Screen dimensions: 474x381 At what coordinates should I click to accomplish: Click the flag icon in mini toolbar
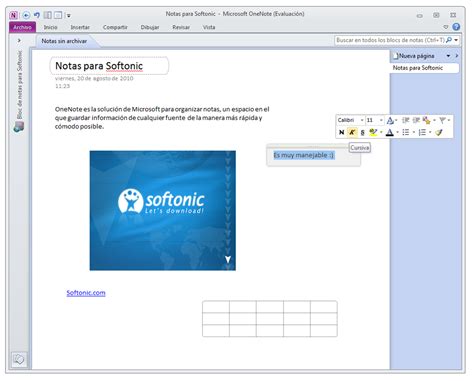click(442, 120)
